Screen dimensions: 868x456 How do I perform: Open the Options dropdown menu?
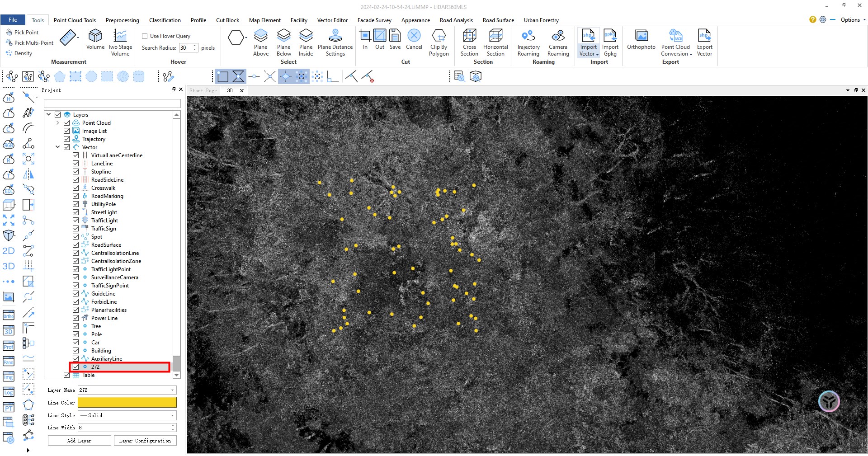coord(853,20)
